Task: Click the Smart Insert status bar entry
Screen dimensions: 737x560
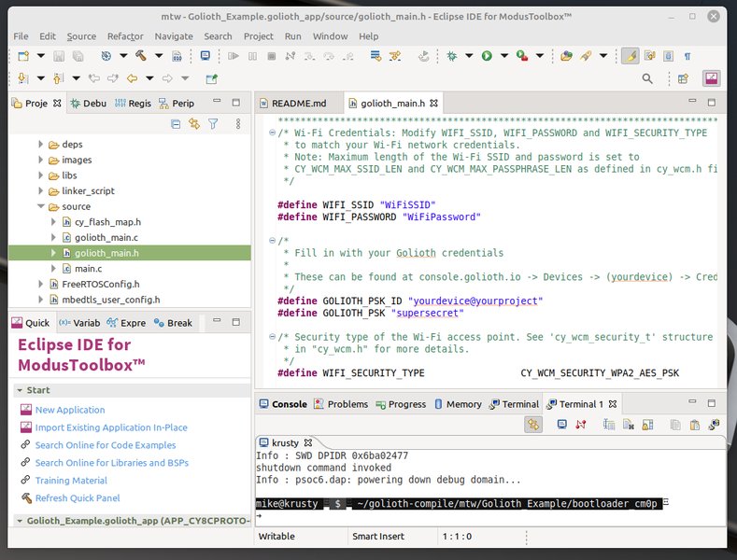Action: (x=378, y=536)
